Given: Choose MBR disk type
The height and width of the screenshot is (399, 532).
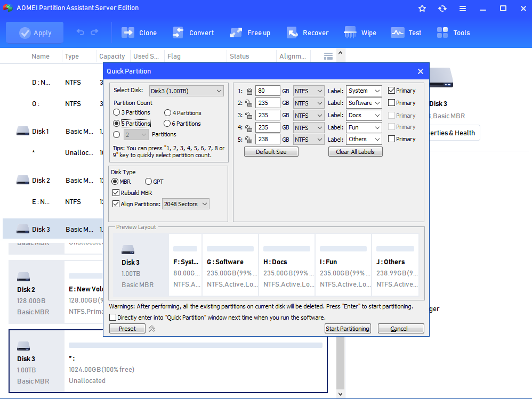Looking at the screenshot, I should pyautogui.click(x=121, y=182).
